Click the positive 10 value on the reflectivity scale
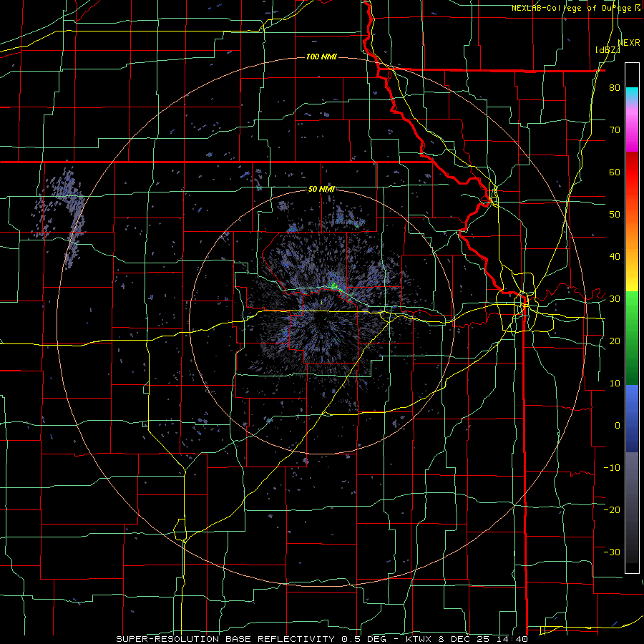This screenshot has width=644, height=644. pyautogui.click(x=615, y=384)
